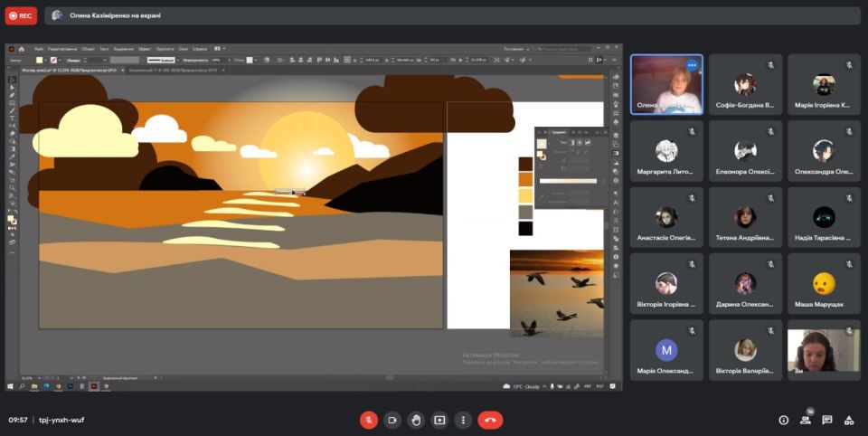Show the participants people panel
The height and width of the screenshot is (436, 868).
tap(805, 420)
